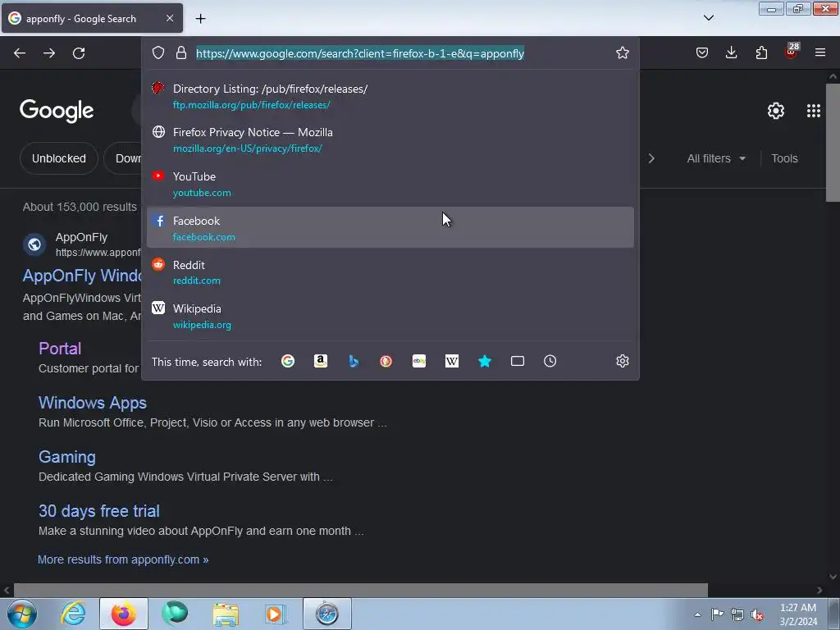
Task: Click the muted volume tray icon
Action: (x=756, y=614)
